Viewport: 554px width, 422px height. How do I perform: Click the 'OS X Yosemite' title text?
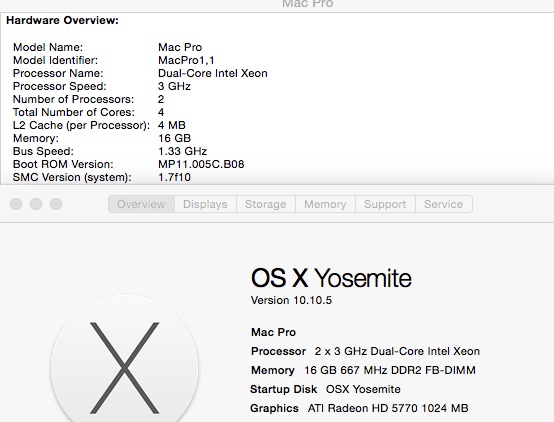click(331, 278)
